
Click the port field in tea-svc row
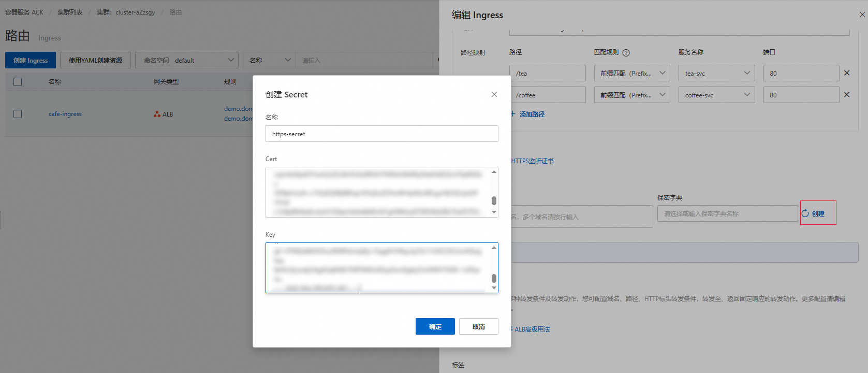801,73
